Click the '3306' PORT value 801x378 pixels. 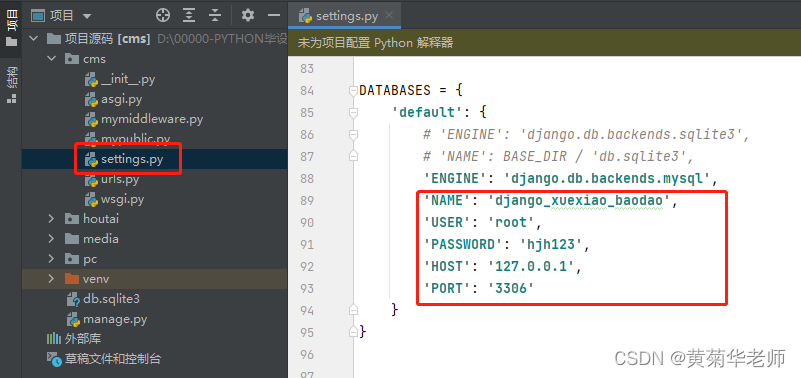[511, 288]
